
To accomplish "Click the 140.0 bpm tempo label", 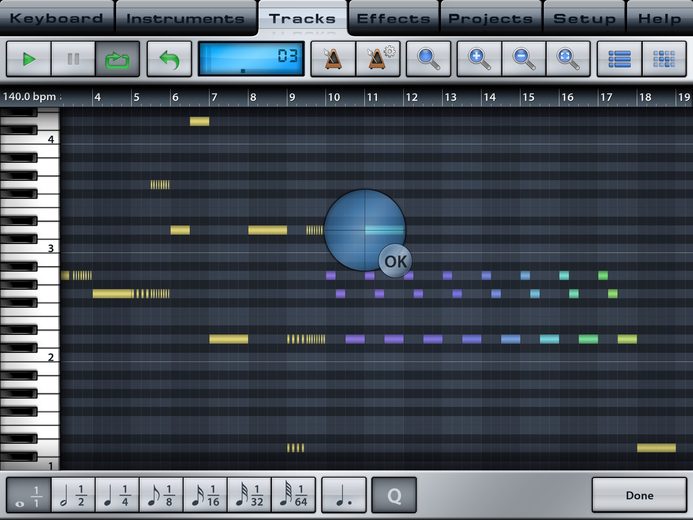I will 30,97.
